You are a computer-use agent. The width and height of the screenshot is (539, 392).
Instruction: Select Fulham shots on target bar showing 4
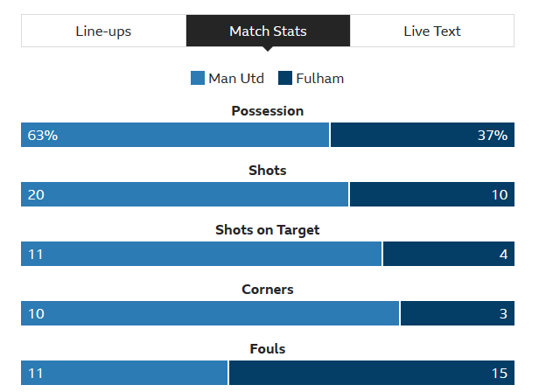(449, 254)
